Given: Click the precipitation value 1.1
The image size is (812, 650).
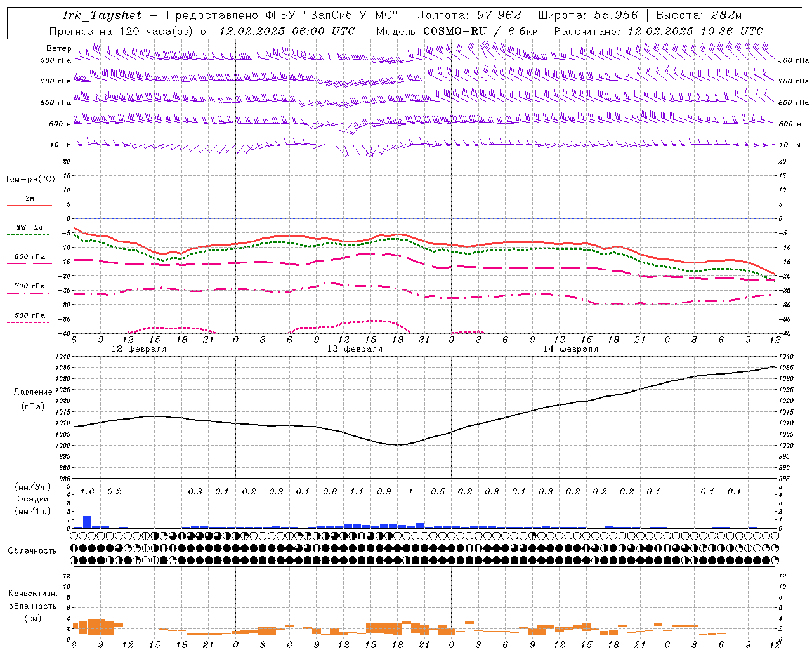Looking at the screenshot, I should pos(357,492).
